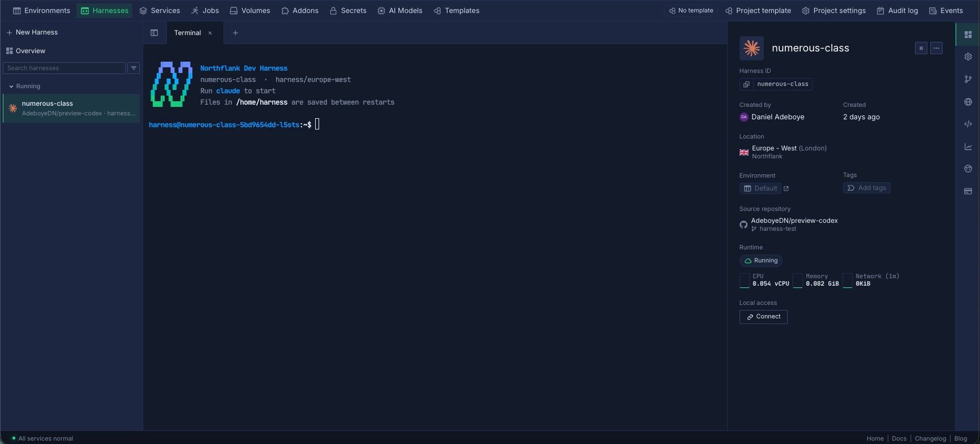Open Addons
The width and height of the screenshot is (980, 444).
click(300, 11)
